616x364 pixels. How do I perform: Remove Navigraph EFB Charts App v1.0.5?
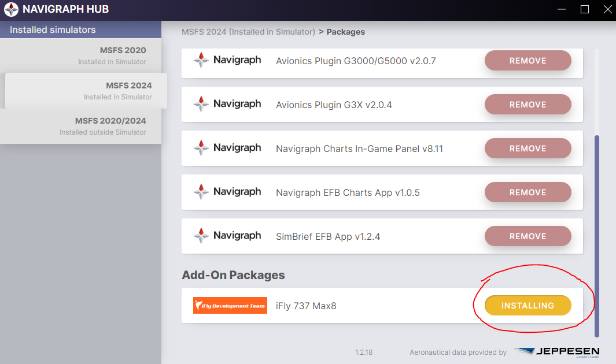pyautogui.click(x=528, y=192)
